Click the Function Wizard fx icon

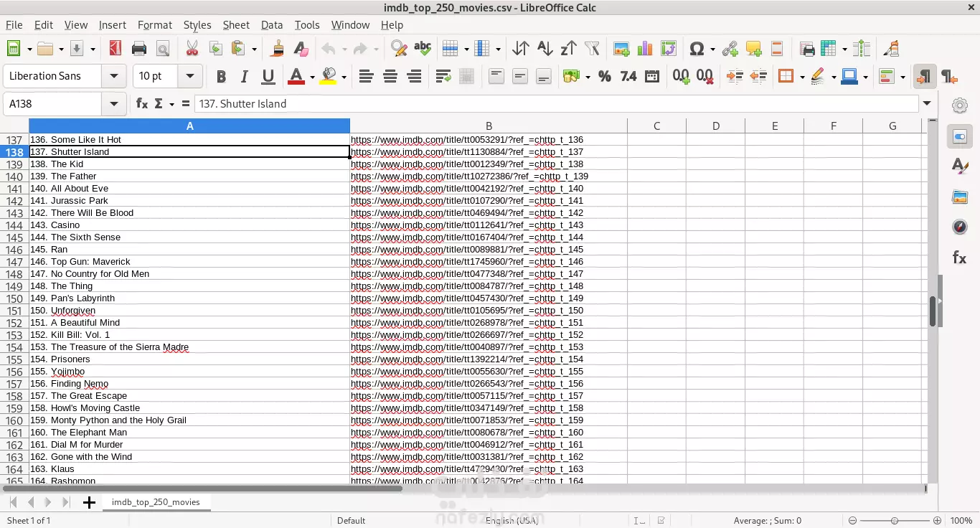tap(142, 104)
